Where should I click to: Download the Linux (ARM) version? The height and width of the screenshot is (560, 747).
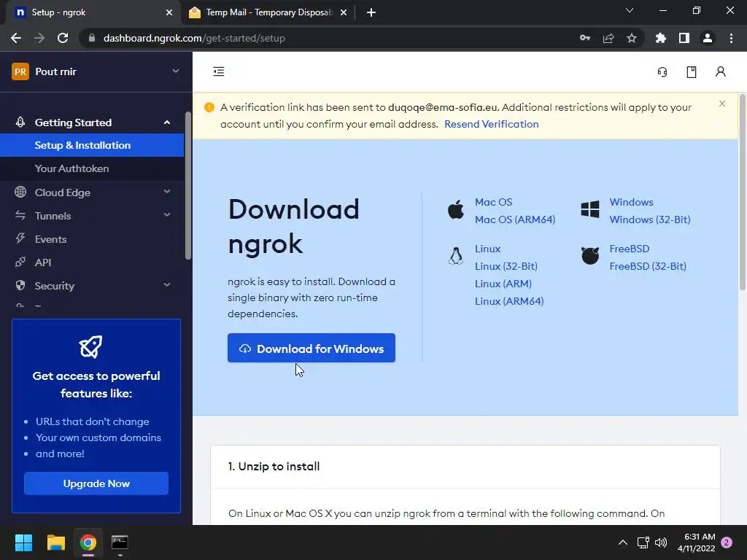click(x=503, y=284)
